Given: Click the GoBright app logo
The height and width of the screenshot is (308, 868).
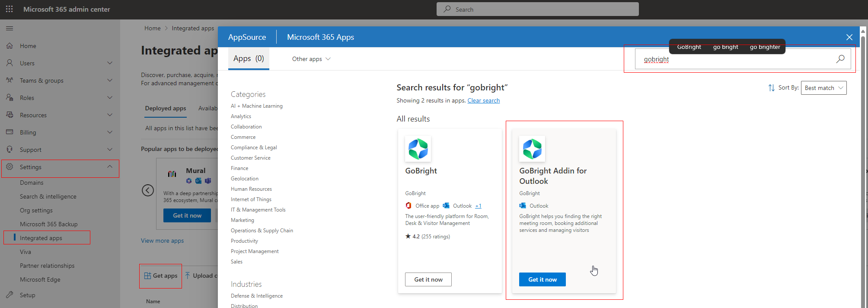Looking at the screenshot, I should tap(418, 149).
